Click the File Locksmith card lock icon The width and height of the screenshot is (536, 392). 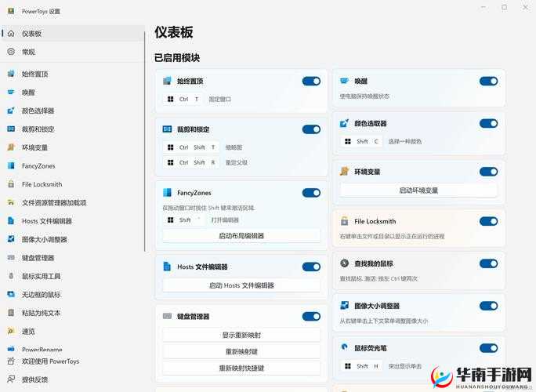[x=344, y=221]
